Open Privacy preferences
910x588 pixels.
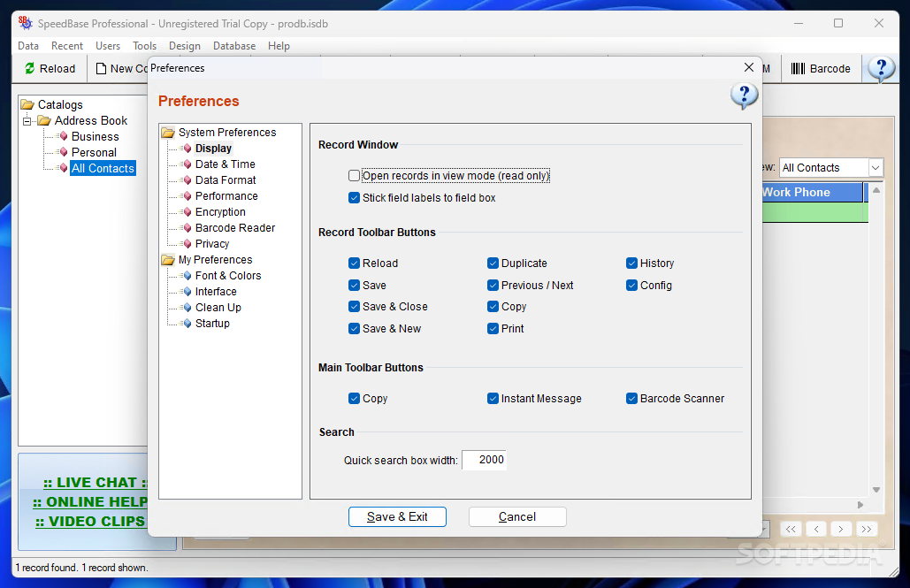tap(212, 244)
